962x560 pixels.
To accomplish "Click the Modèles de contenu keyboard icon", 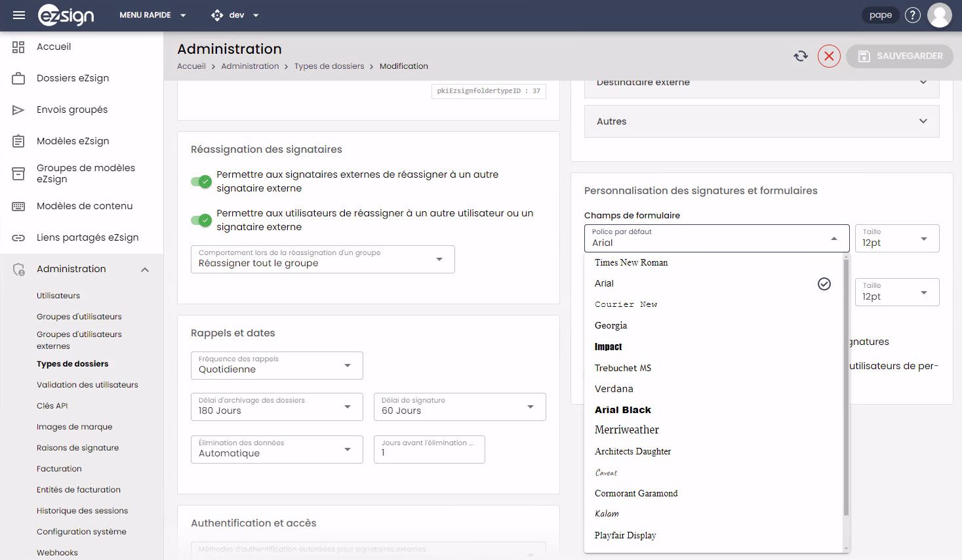I will click(x=18, y=207).
